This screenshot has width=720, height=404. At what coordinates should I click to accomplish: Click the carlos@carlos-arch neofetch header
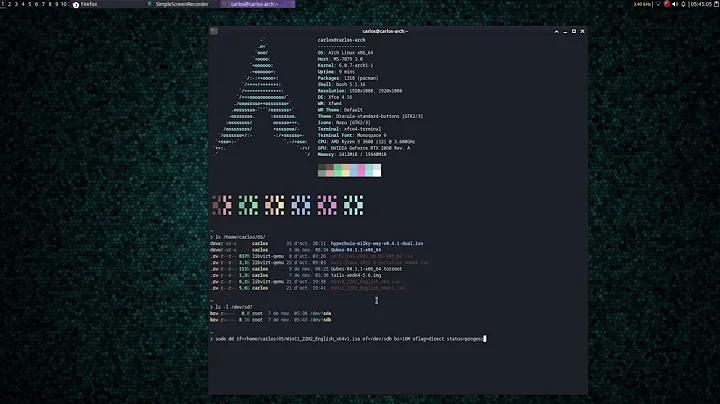click(x=342, y=40)
